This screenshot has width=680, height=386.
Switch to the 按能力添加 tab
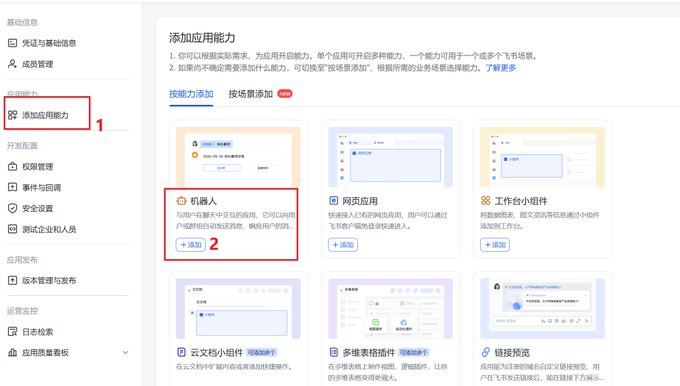click(x=191, y=94)
